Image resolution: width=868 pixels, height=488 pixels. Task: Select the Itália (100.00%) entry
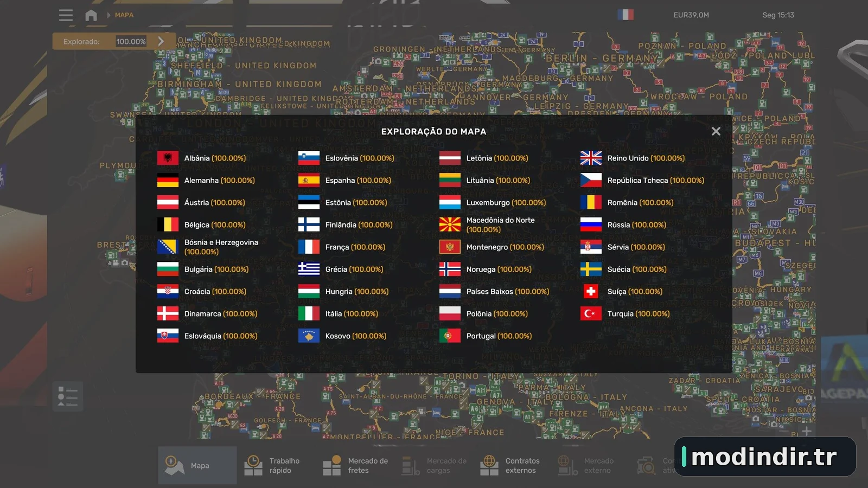pyautogui.click(x=338, y=313)
